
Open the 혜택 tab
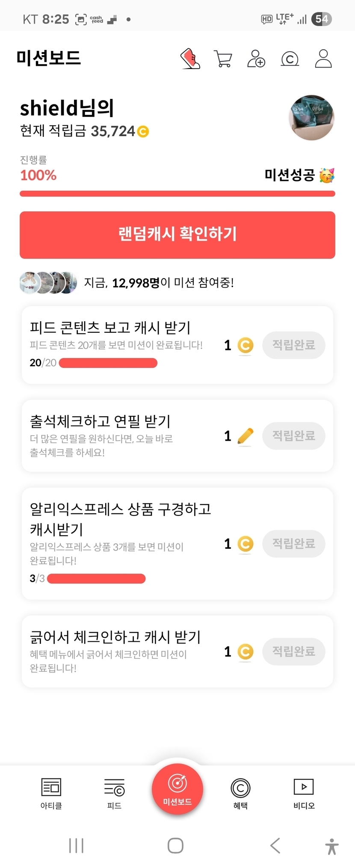pos(240,794)
